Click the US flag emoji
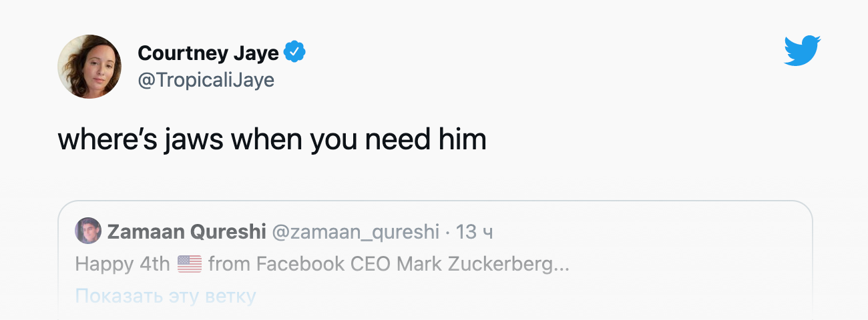The width and height of the screenshot is (868, 320). tap(190, 265)
